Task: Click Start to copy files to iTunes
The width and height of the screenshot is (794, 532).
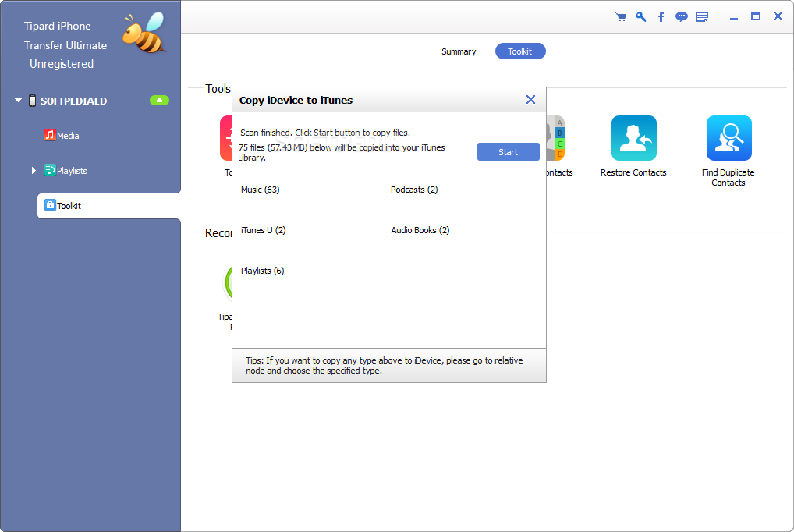Action: (x=508, y=152)
